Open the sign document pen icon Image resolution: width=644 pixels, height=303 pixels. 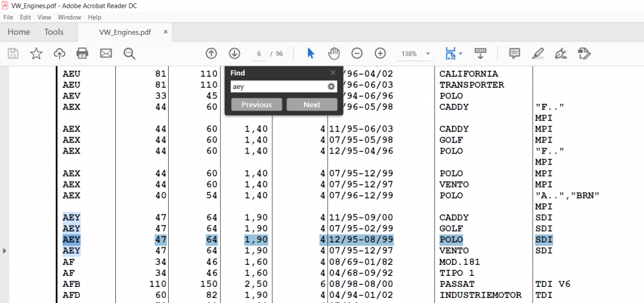[560, 54]
